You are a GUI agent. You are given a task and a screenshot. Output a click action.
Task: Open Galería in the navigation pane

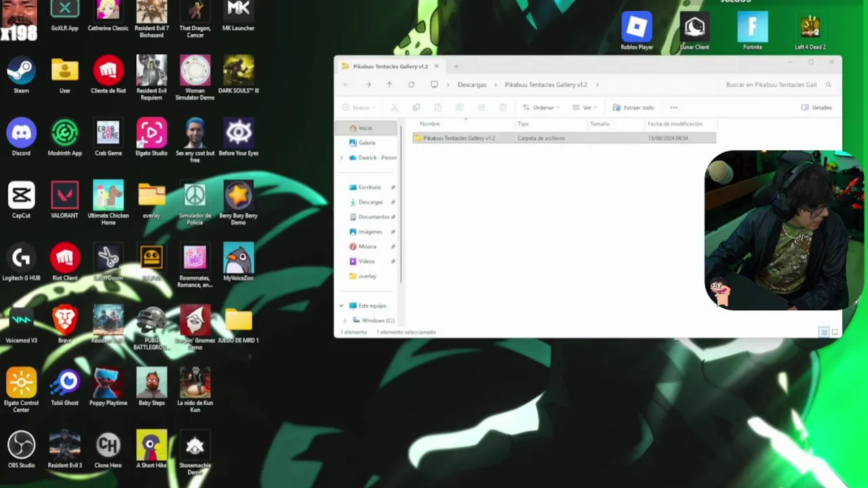point(366,143)
